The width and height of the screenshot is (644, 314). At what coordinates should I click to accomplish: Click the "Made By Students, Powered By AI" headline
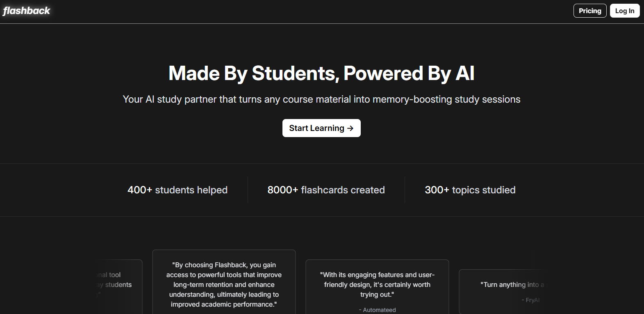321,73
